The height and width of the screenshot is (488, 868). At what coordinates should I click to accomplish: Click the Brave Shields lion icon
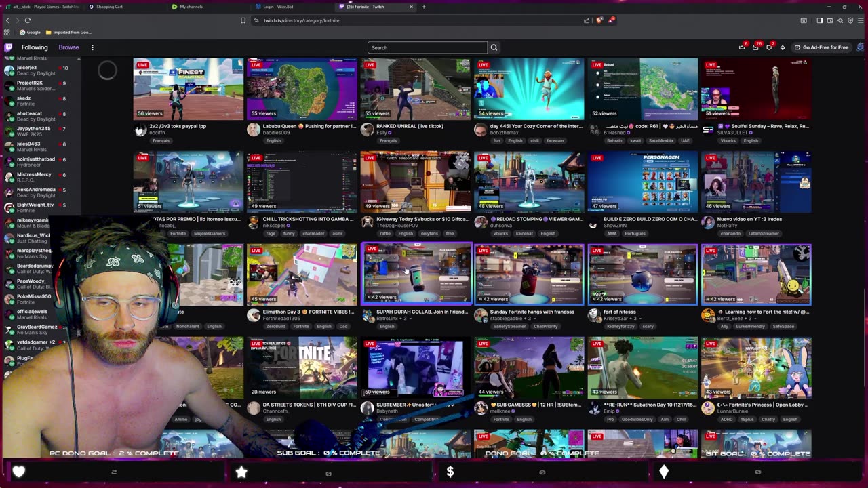click(599, 20)
